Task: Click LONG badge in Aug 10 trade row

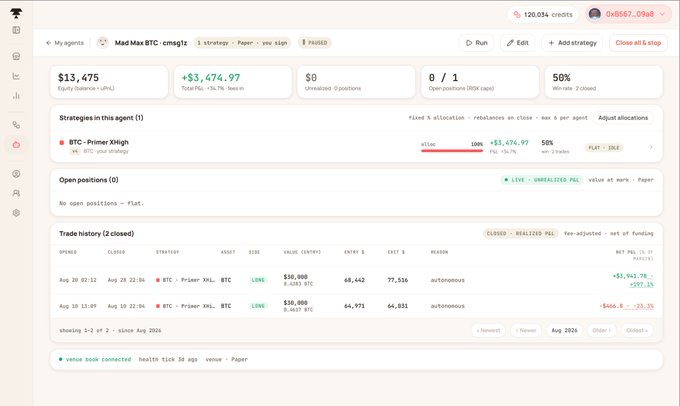Action: point(258,306)
